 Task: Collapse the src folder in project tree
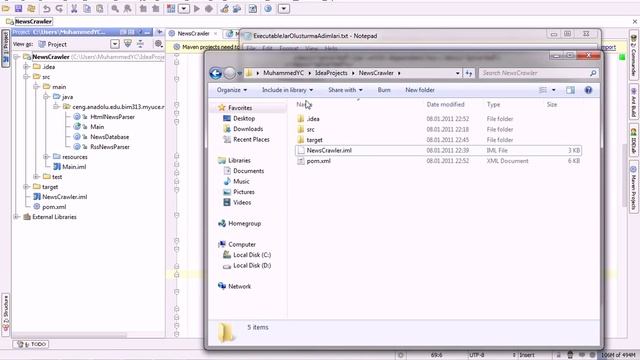pyautogui.click(x=27, y=77)
